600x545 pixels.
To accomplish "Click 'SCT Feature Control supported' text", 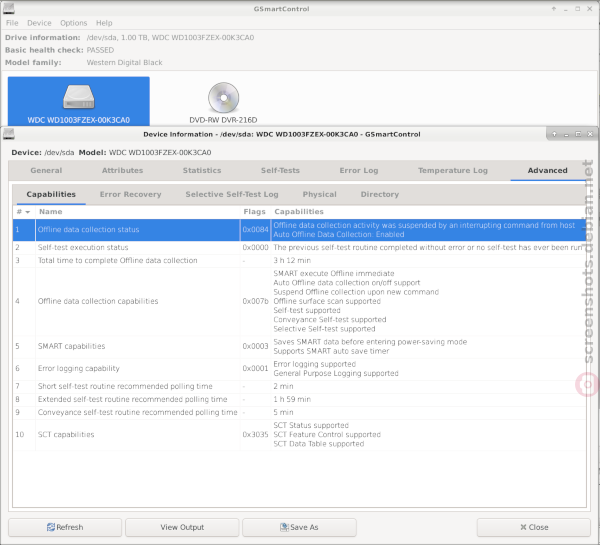I will [x=327, y=434].
